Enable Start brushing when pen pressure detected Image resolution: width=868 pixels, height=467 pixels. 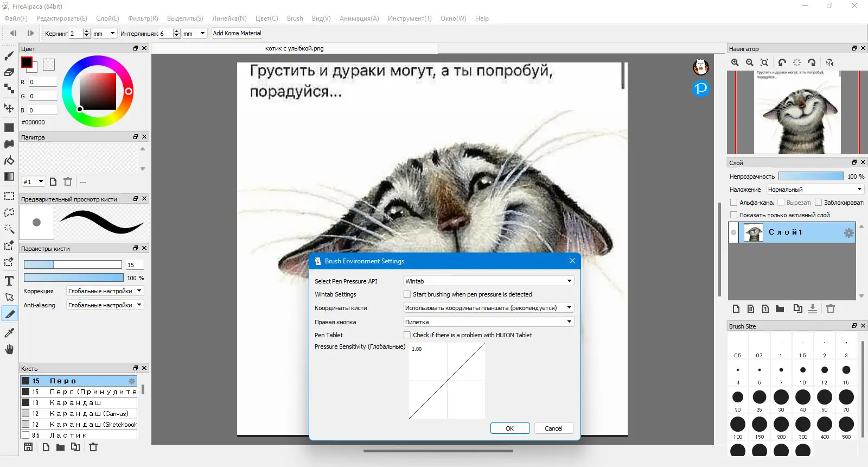tap(407, 294)
